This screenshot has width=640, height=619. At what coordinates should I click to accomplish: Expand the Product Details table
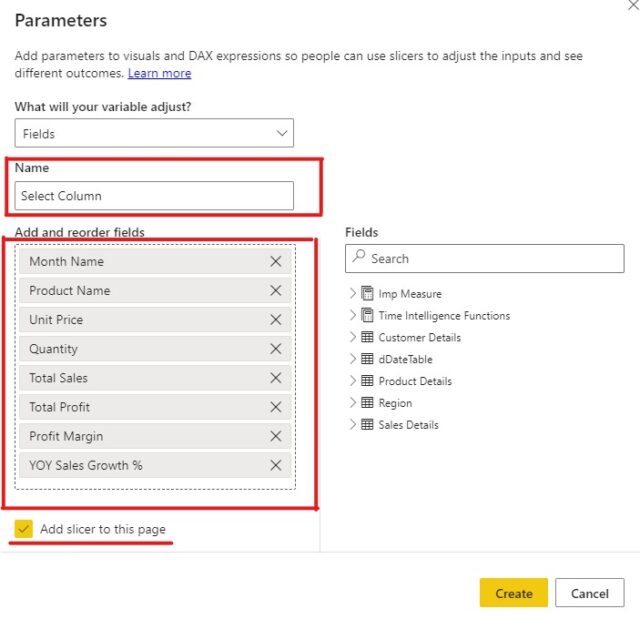353,381
